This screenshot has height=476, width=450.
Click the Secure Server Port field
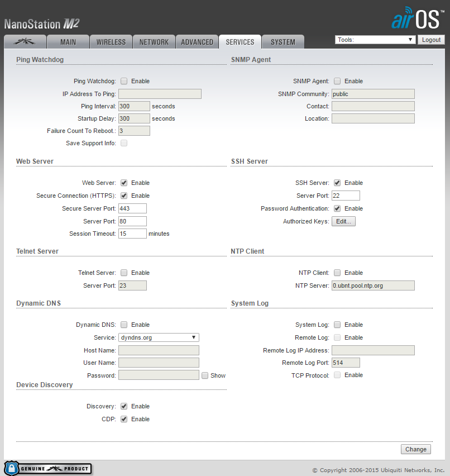(x=132, y=208)
